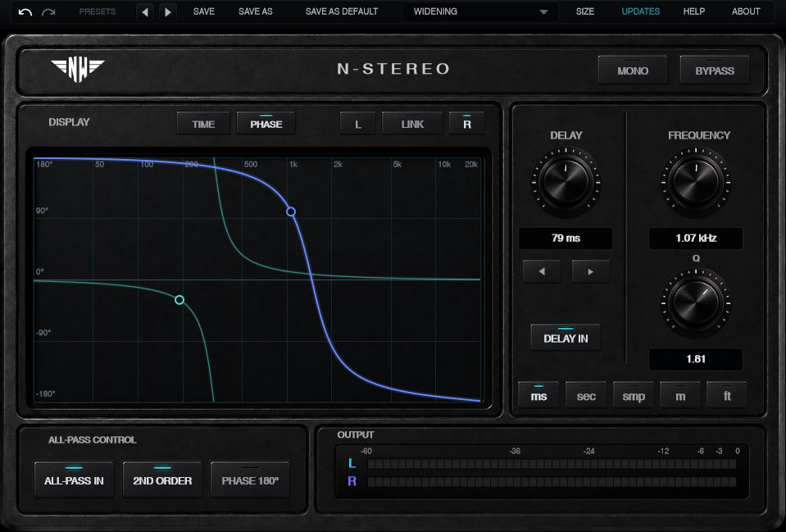The width and height of the screenshot is (786, 532).
Task: Toggle the 2ND ORDER button
Action: coord(162,480)
